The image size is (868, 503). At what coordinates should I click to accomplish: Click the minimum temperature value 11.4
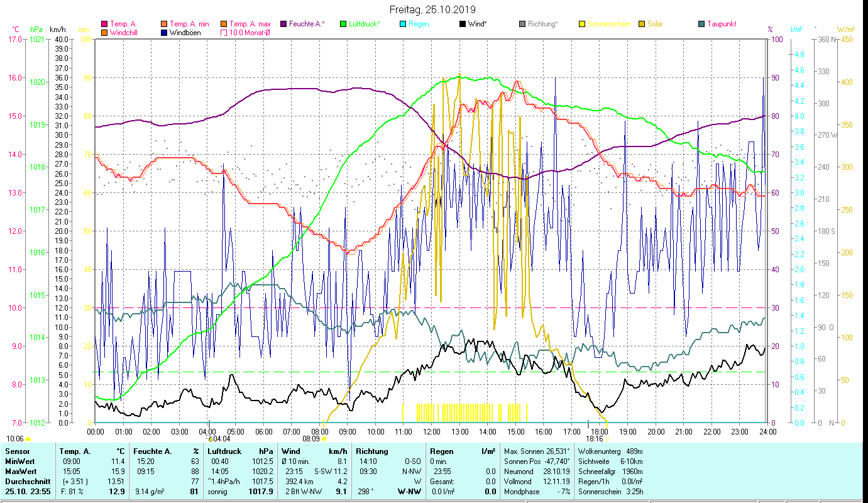tap(118, 461)
